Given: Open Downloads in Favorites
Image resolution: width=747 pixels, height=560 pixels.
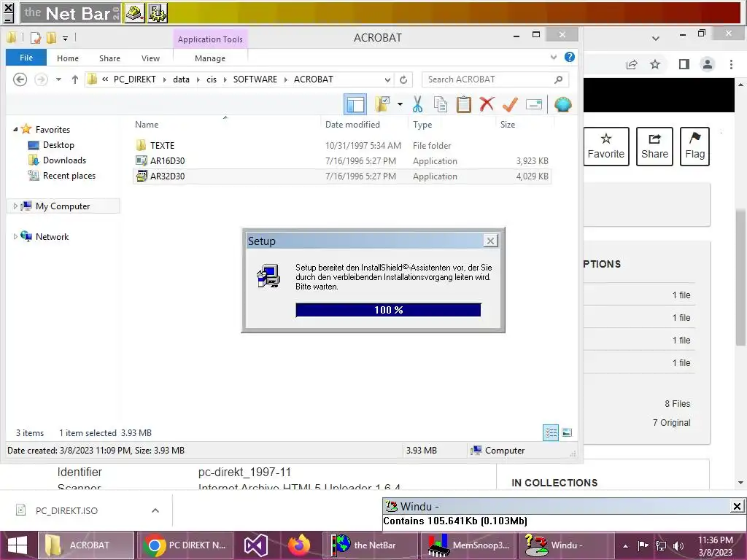Looking at the screenshot, I should point(64,160).
